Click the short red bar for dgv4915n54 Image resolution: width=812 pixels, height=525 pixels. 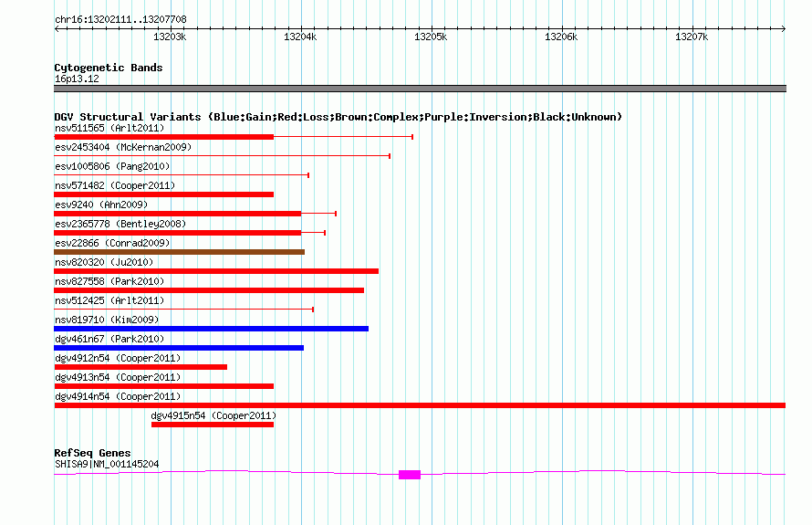213,425
